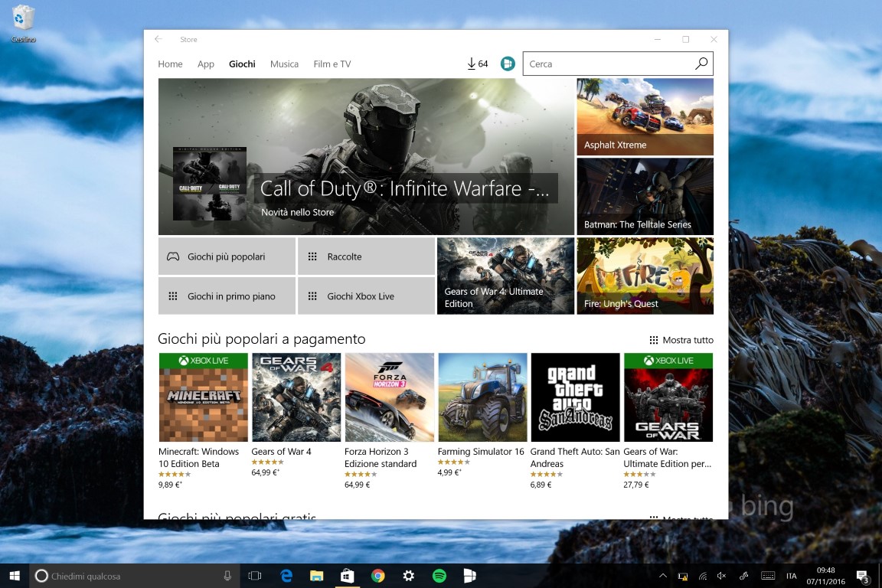This screenshot has height=588, width=882.
Task: Open Spotify from the taskbar
Action: click(439, 576)
